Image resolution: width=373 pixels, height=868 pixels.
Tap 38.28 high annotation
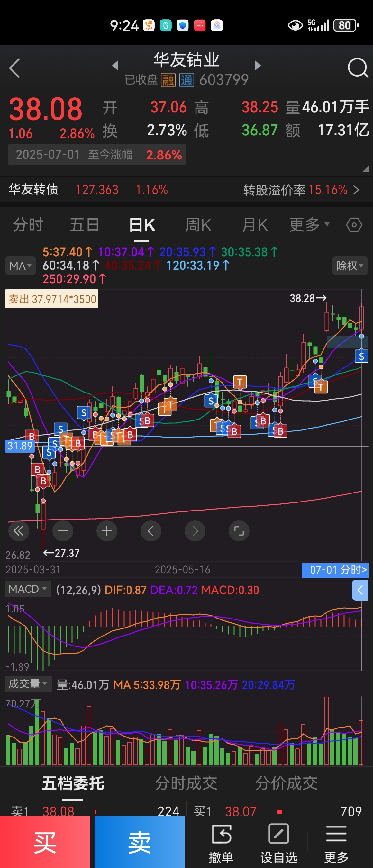coord(308,298)
